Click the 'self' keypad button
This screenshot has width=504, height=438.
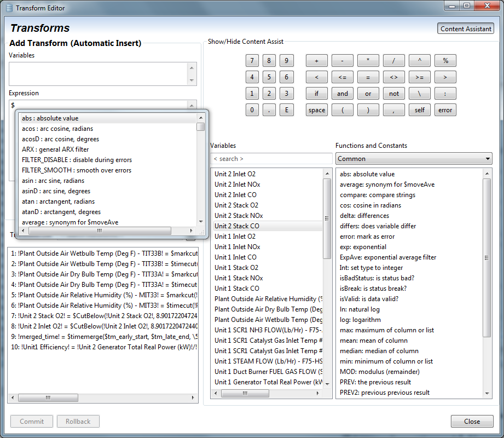pos(419,110)
